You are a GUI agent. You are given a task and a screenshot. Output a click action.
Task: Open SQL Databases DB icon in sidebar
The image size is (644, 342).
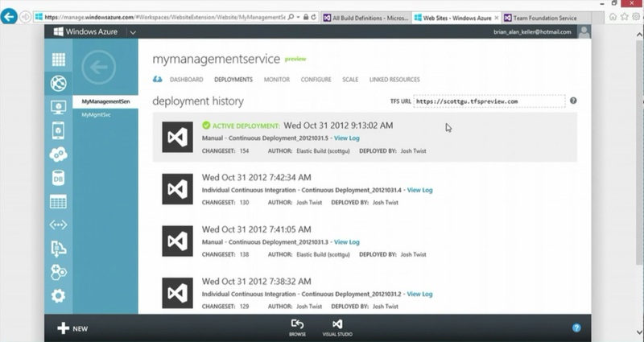pyautogui.click(x=58, y=178)
